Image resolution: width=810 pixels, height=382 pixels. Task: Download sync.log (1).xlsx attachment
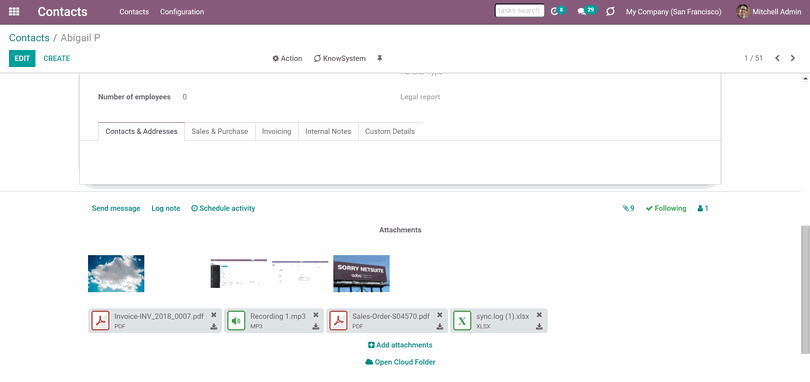coord(539,327)
